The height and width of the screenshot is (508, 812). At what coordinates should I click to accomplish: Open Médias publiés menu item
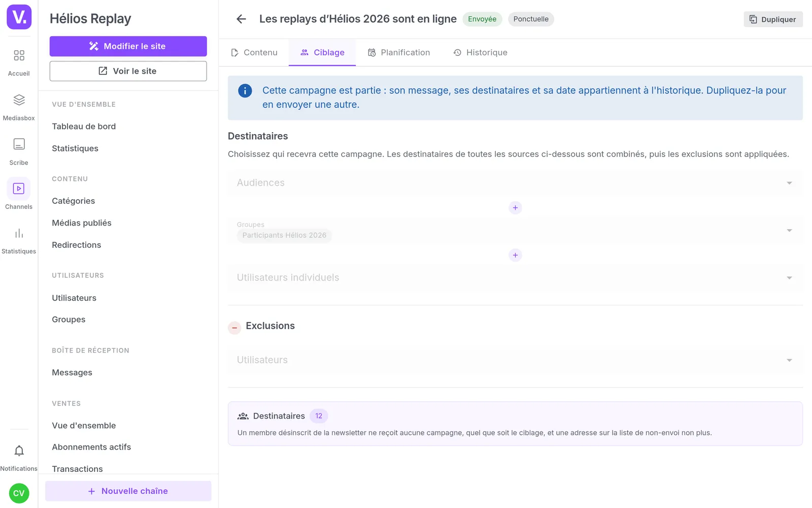(x=82, y=223)
